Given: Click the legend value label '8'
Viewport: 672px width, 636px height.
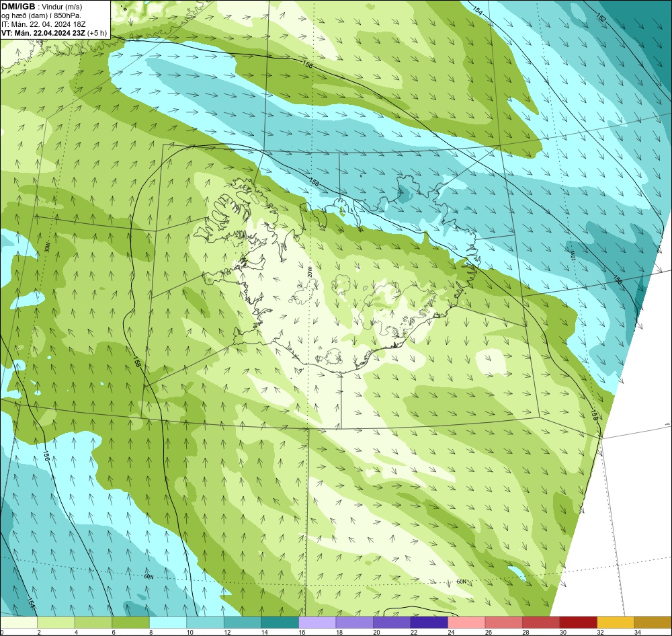Looking at the screenshot, I should tap(151, 632).
